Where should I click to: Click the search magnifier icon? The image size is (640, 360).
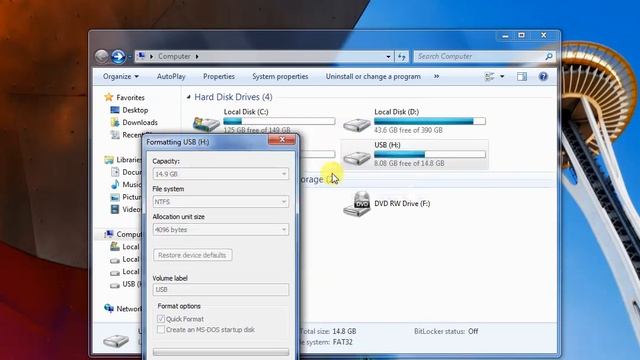549,56
